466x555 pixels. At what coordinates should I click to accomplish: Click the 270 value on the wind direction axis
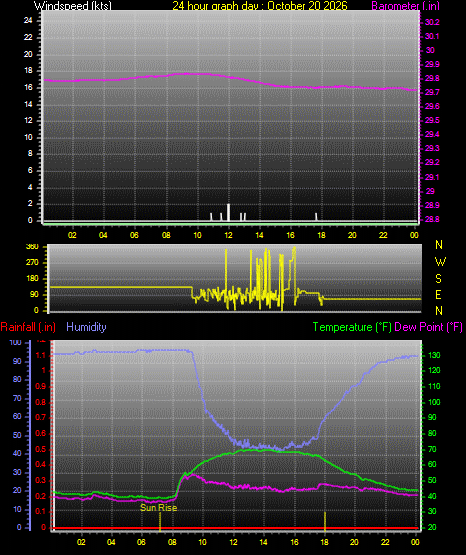[x=32, y=263]
